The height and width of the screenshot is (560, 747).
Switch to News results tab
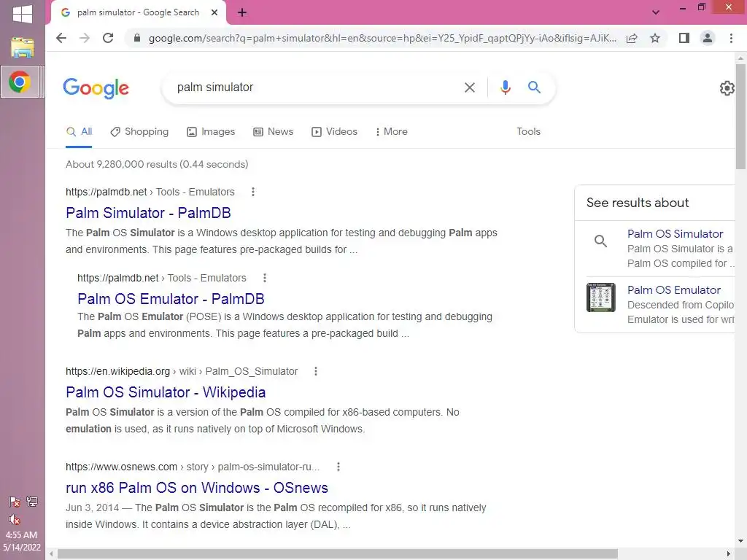(273, 132)
